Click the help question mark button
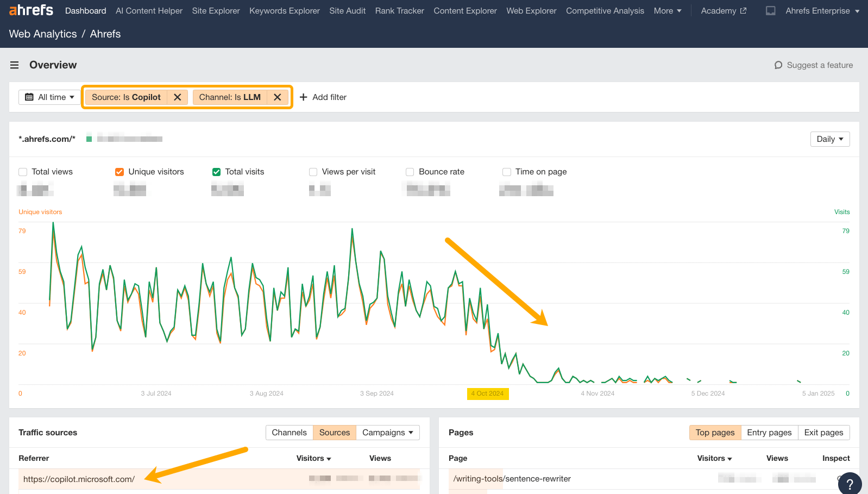Viewport: 868px width, 494px height. click(x=850, y=484)
